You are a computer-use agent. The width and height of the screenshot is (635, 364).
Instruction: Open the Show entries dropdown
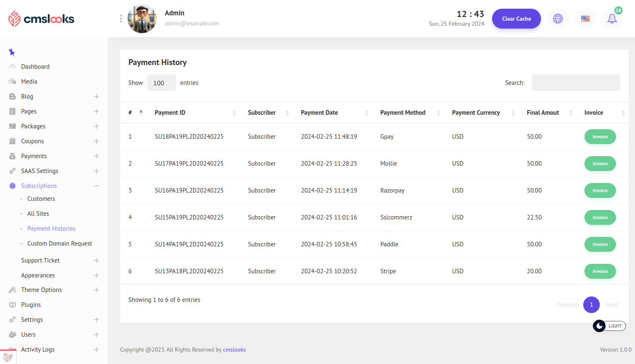161,83
